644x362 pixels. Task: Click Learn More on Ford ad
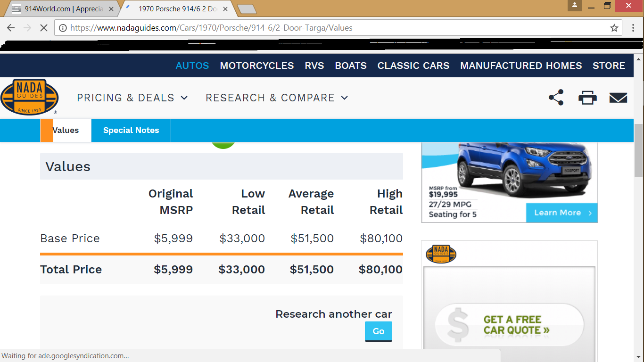[561, 213]
